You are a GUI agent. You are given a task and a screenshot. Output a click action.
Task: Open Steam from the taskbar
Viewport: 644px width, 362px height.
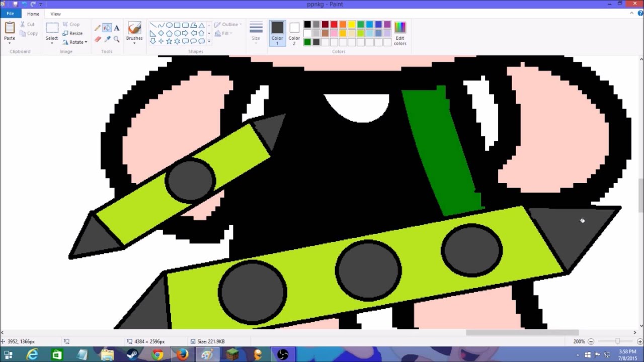132,355
